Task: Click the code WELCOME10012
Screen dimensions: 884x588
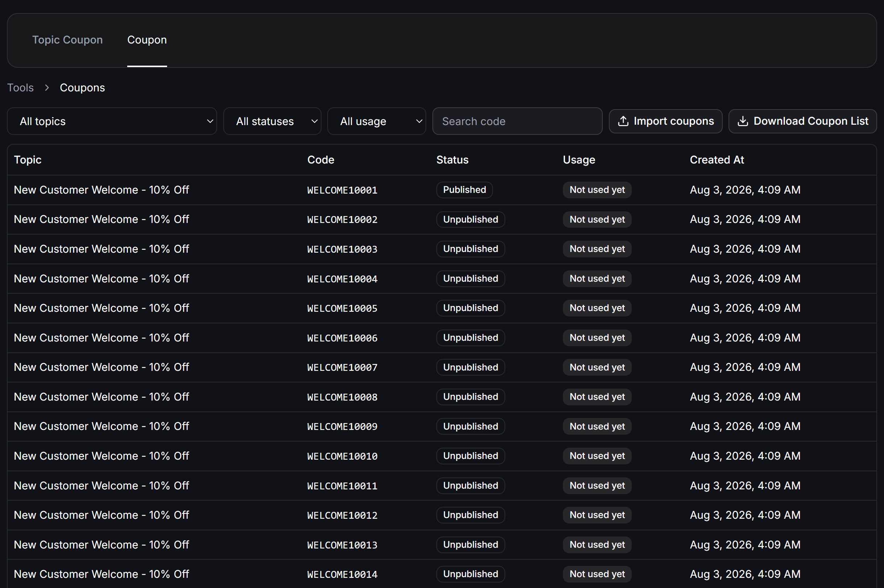Action: pyautogui.click(x=342, y=515)
